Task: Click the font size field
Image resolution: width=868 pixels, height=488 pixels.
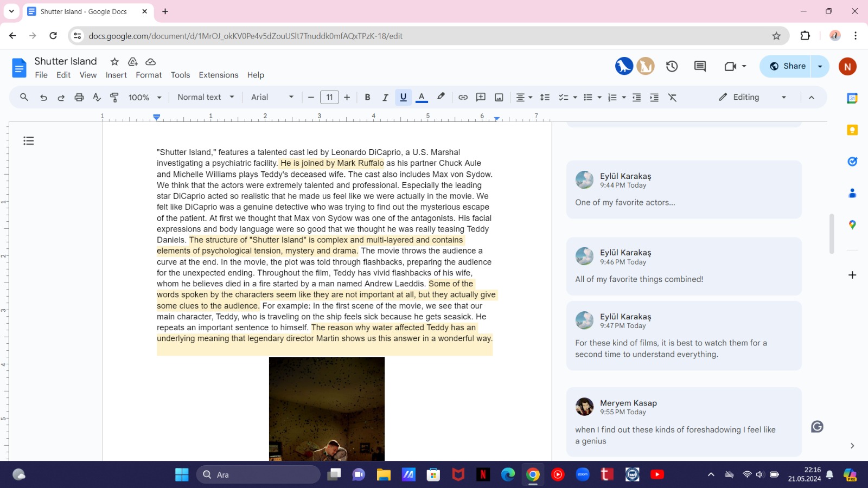Action: coord(329,98)
